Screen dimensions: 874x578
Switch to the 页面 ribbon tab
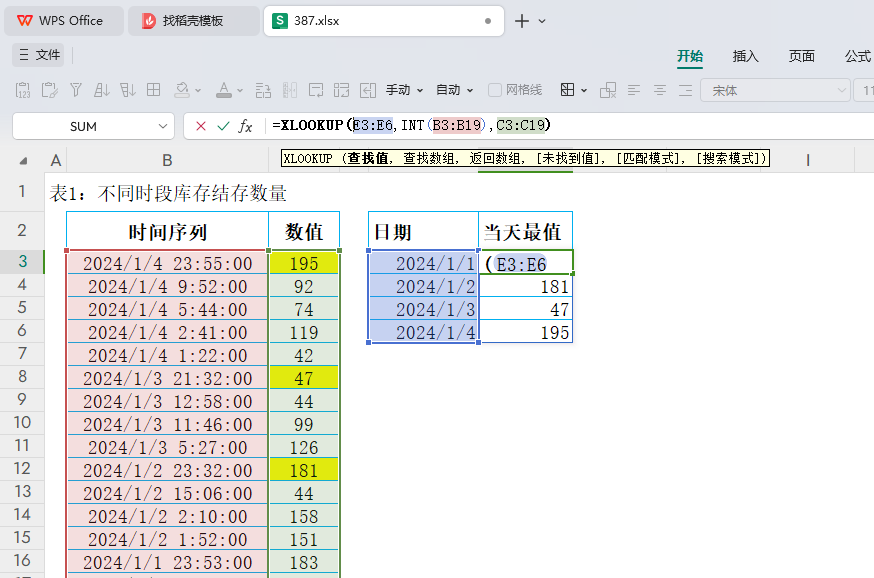coord(802,56)
